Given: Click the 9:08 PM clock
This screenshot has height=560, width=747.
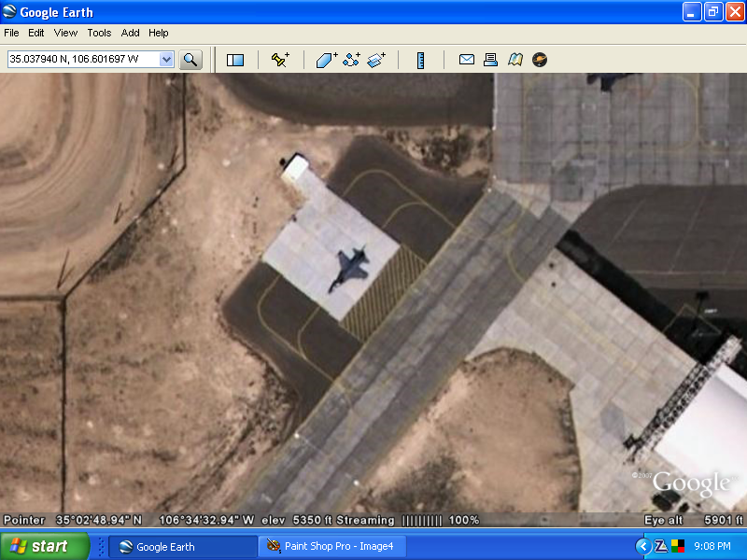Looking at the screenshot, I should pyautogui.click(x=712, y=546).
